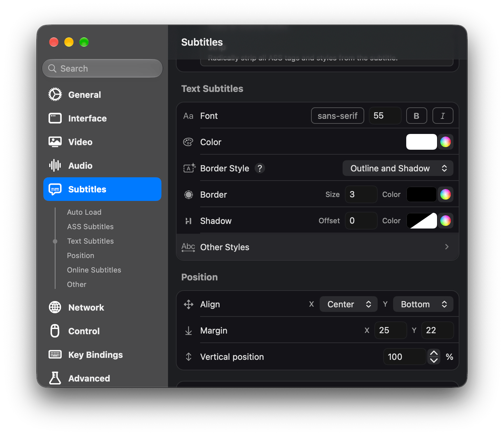Open the Align X Center dropdown
Image resolution: width=504 pixels, height=436 pixels.
coord(348,304)
